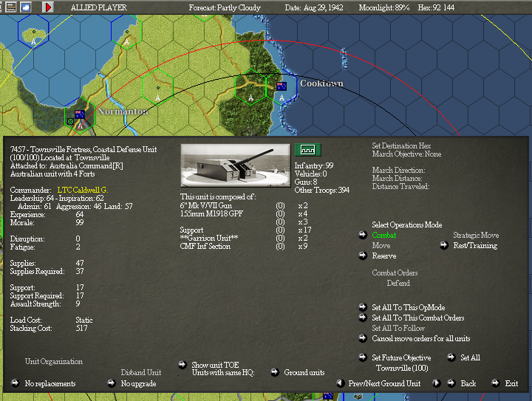Select Combat operations mode
532x401 pixels.
pos(383,235)
